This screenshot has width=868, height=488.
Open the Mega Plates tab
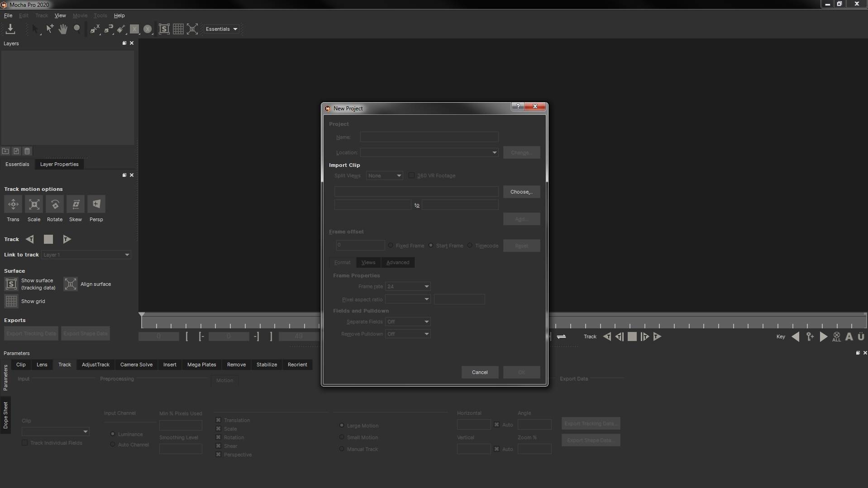[x=201, y=365]
